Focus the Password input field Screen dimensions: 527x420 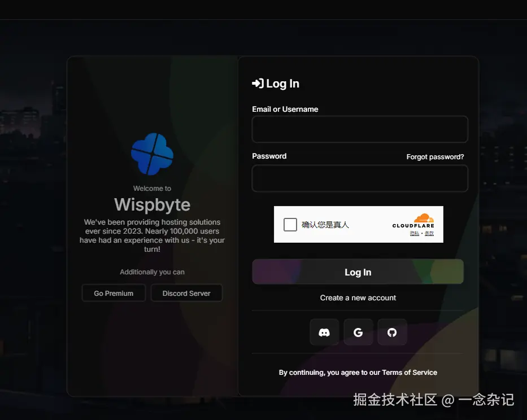[360, 178]
